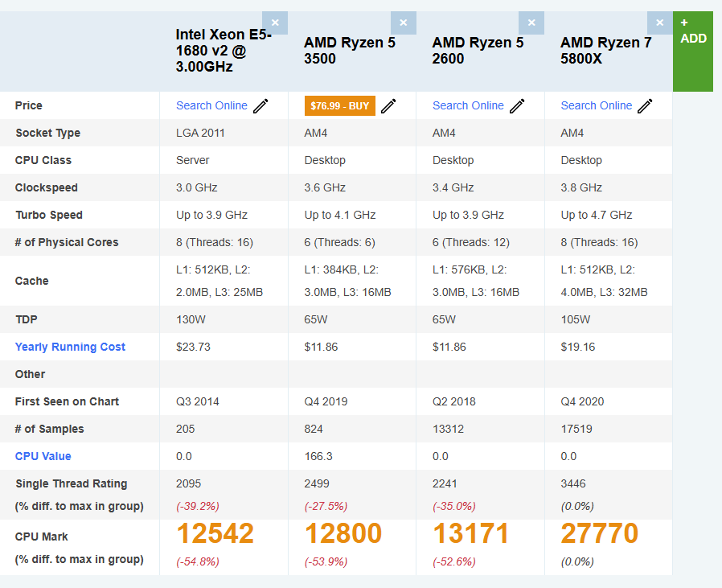Search Online price for Ryzen 7 5800X
This screenshot has height=588, width=722.
(x=597, y=105)
